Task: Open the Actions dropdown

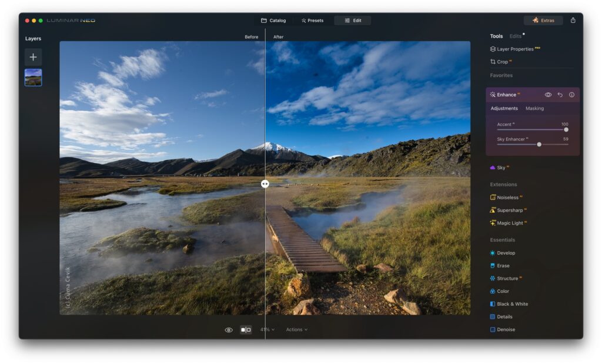Action: (296, 329)
